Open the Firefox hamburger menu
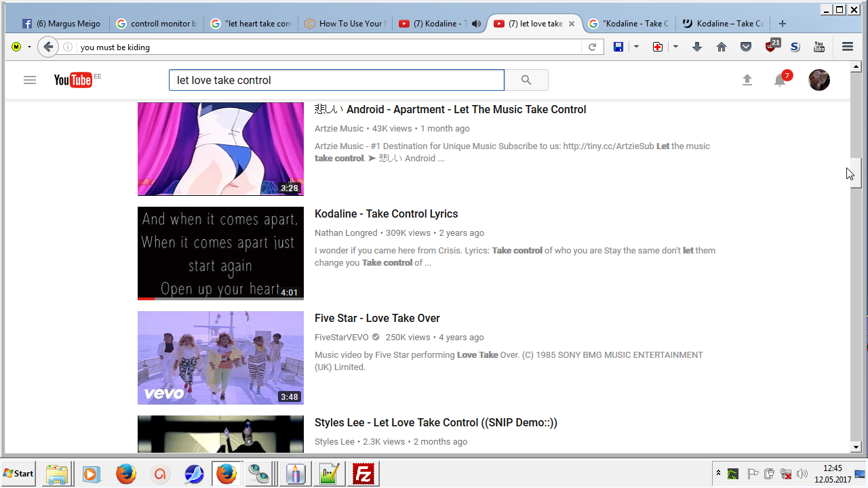Image resolution: width=868 pixels, height=488 pixels. pos(848,47)
